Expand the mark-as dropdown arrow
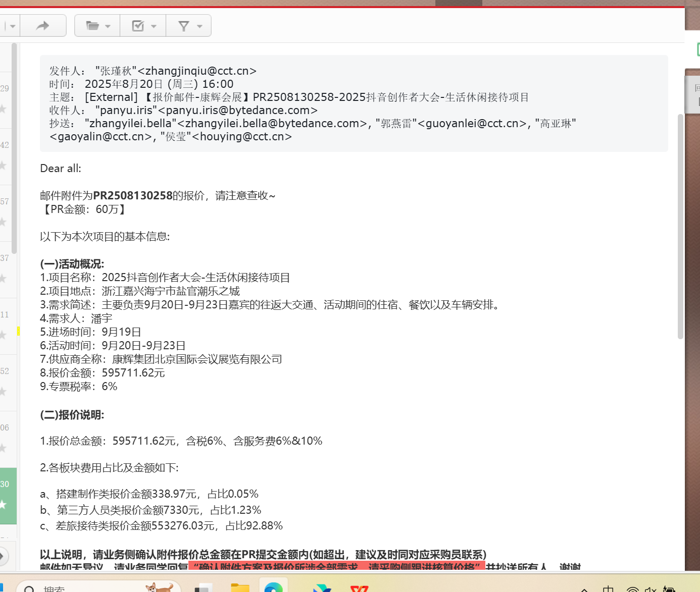This screenshot has height=592, width=700. [x=154, y=26]
